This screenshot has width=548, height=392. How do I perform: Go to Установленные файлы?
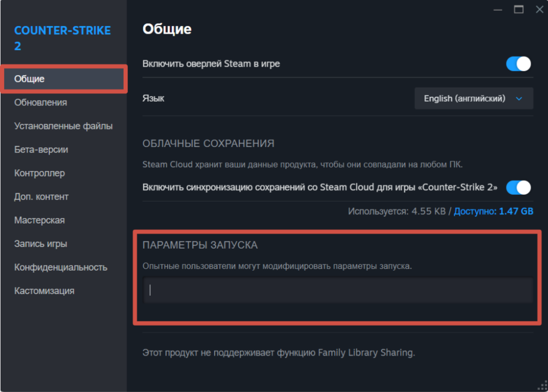[x=63, y=126]
